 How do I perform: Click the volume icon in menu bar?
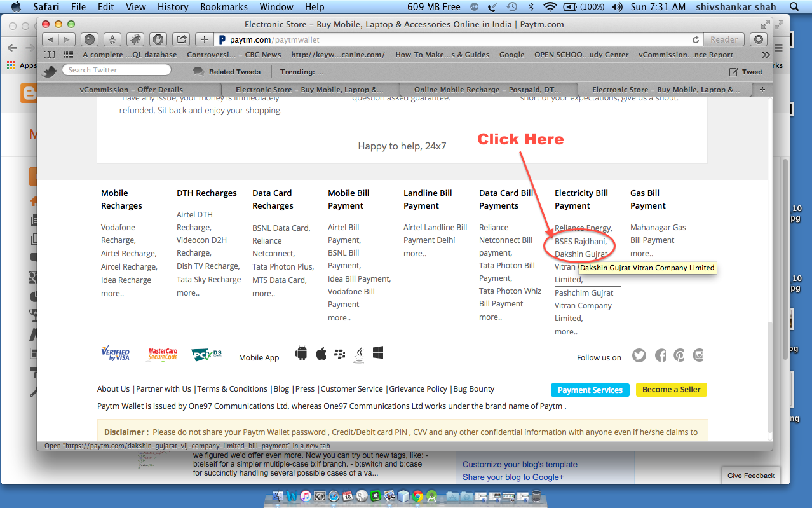(x=617, y=7)
